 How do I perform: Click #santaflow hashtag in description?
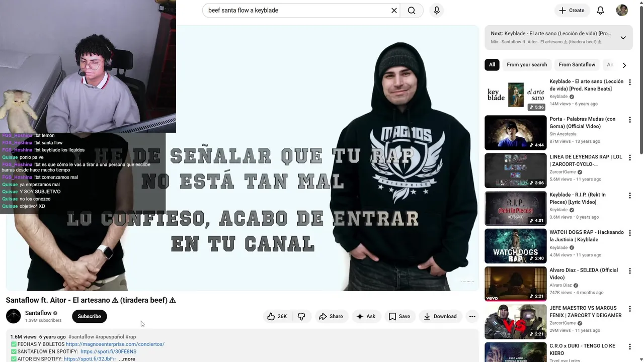pyautogui.click(x=81, y=337)
